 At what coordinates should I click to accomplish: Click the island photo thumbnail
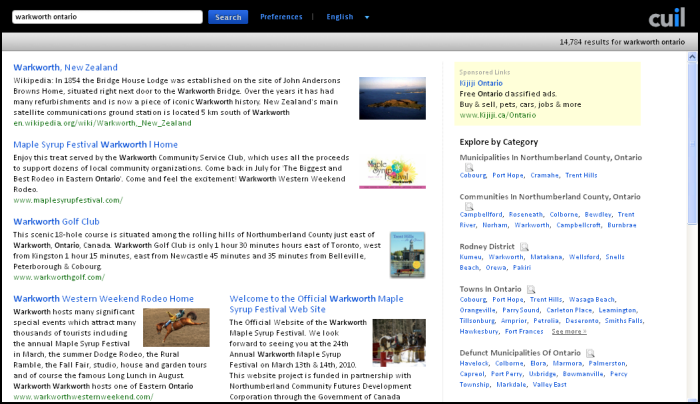tap(392, 98)
